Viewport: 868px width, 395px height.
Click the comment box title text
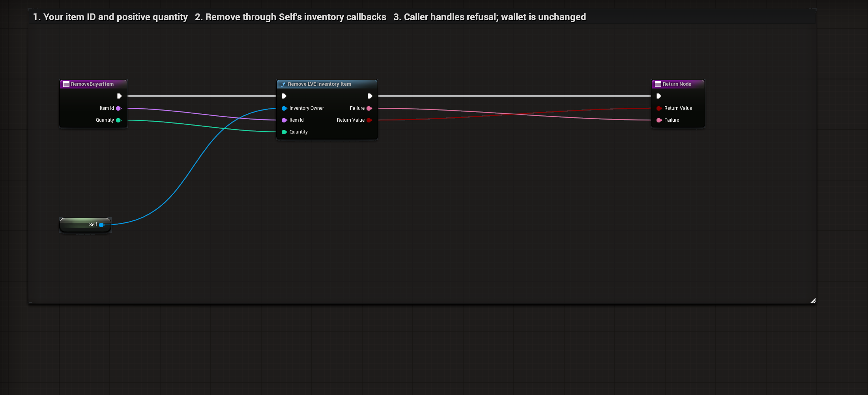[x=309, y=17]
